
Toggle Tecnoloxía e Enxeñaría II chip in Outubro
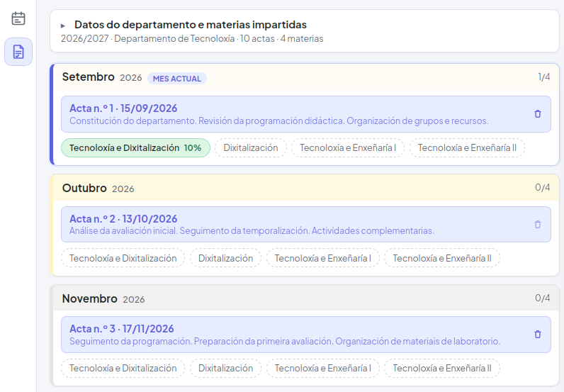(441, 258)
